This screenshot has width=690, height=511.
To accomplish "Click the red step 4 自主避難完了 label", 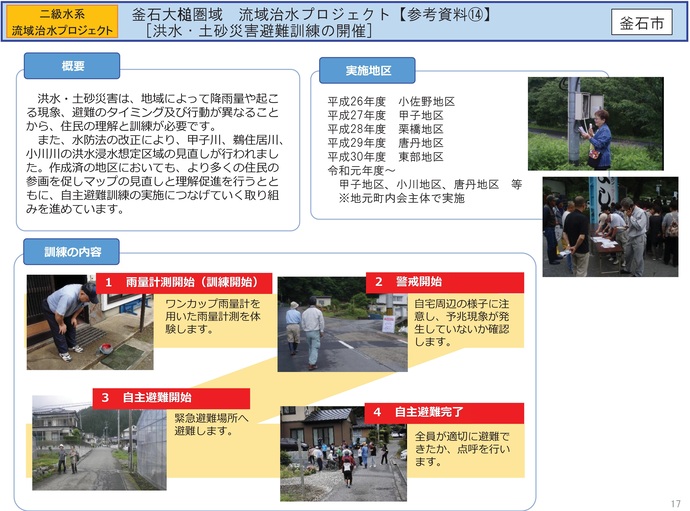I will [x=444, y=412].
